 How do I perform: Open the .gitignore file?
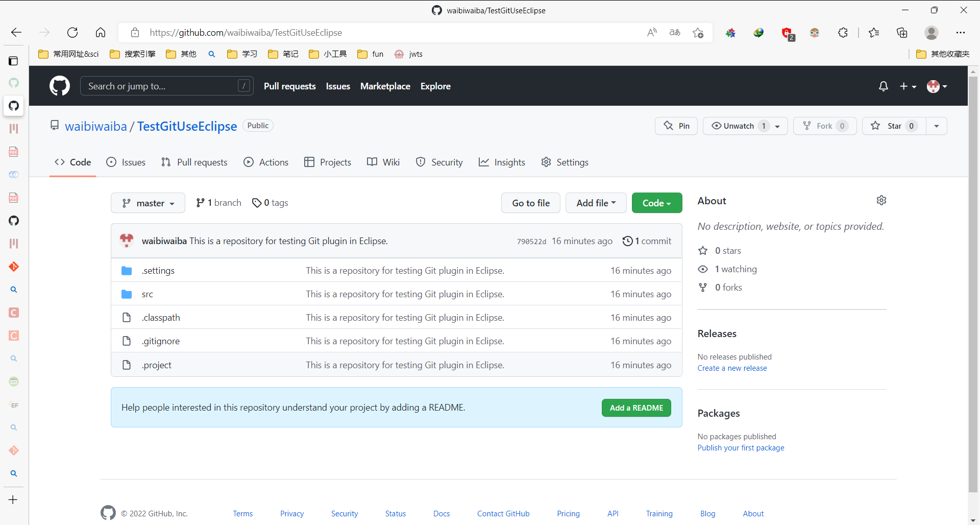coord(161,341)
